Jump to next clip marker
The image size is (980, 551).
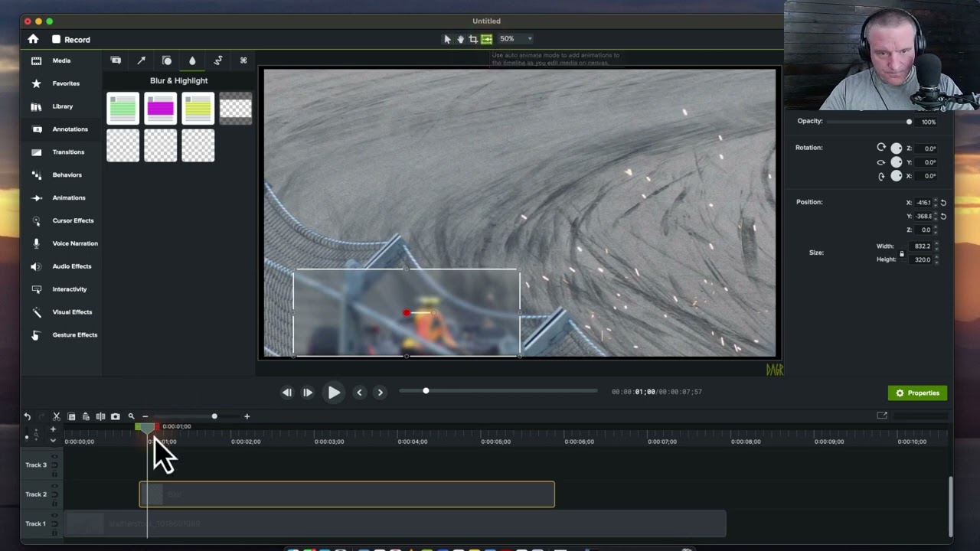tap(380, 393)
